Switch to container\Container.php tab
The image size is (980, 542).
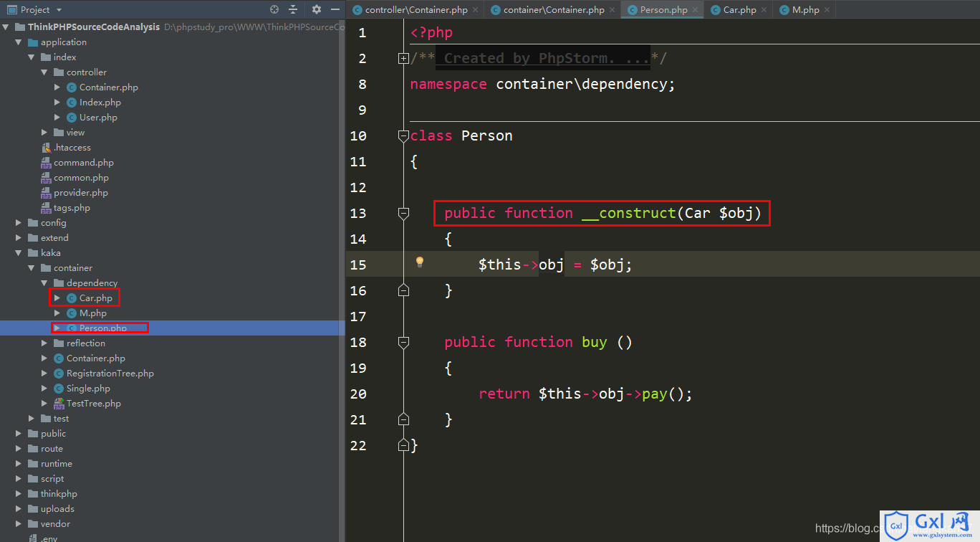pyautogui.click(x=554, y=10)
